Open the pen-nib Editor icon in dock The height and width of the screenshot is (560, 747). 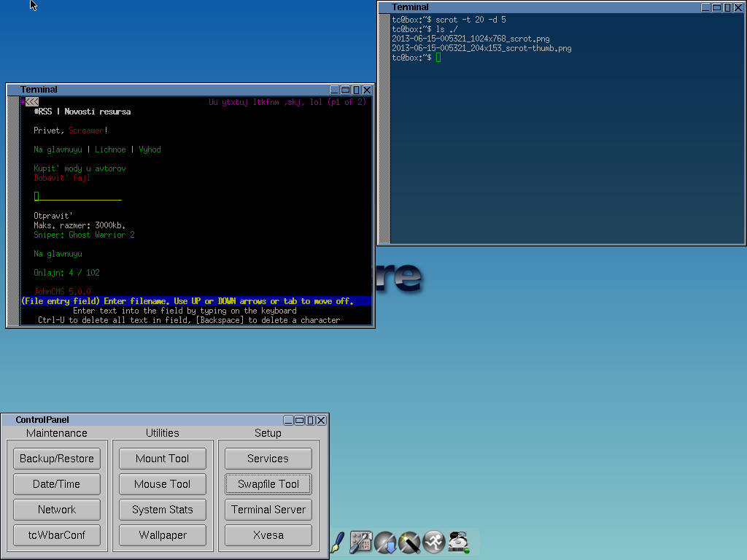pyautogui.click(x=338, y=541)
